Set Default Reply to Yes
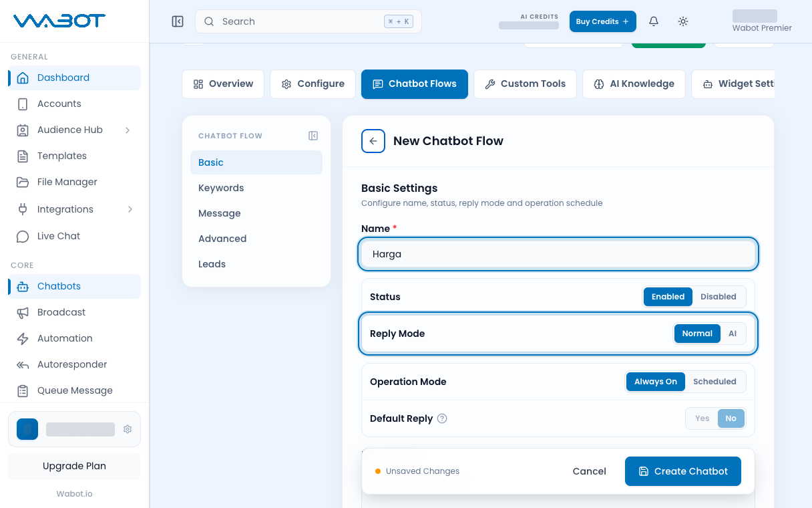The width and height of the screenshot is (812, 508). point(702,418)
